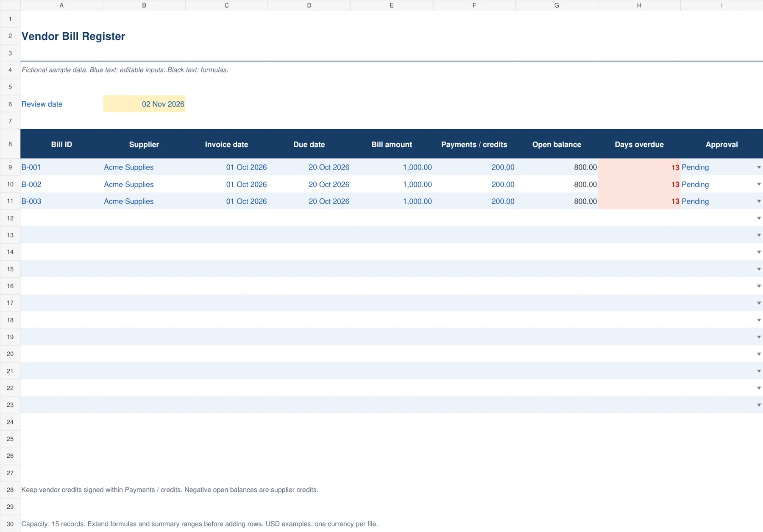This screenshot has height=532, width=763.
Task: Click the Bill ID column header cell
Action: point(61,144)
